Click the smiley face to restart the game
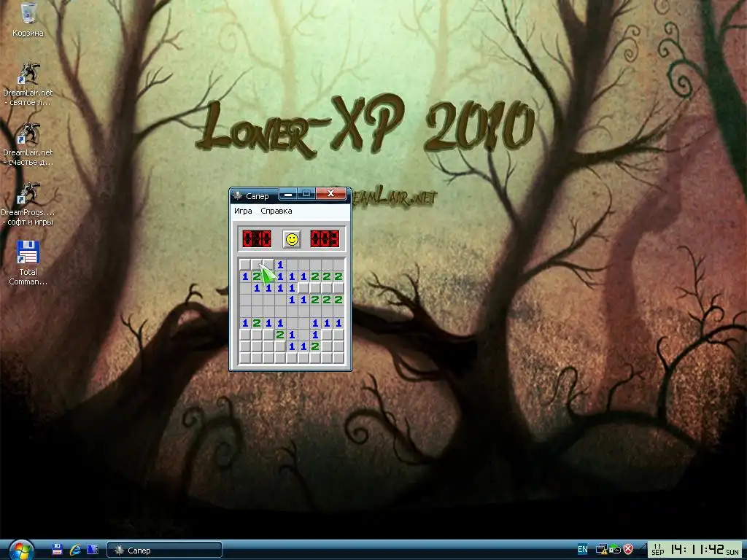The image size is (747, 560). (x=292, y=239)
